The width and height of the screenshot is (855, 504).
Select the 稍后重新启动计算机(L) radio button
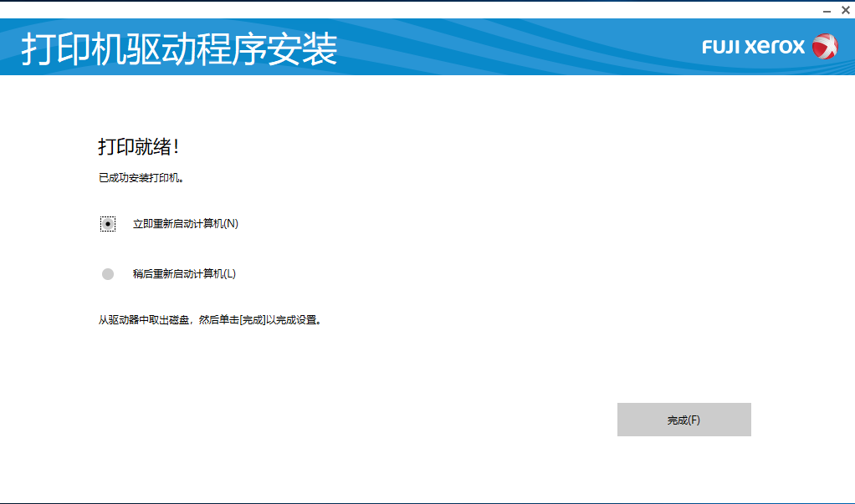click(108, 274)
